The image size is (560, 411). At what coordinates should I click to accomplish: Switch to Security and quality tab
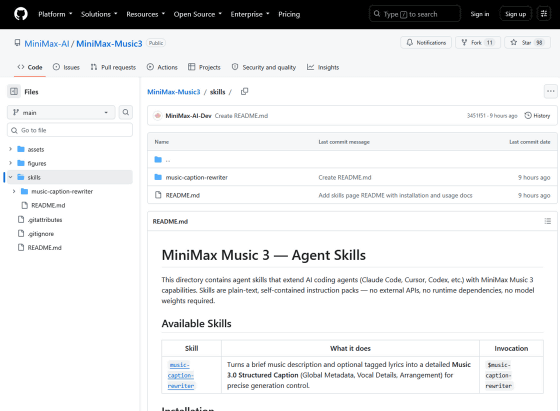click(264, 67)
